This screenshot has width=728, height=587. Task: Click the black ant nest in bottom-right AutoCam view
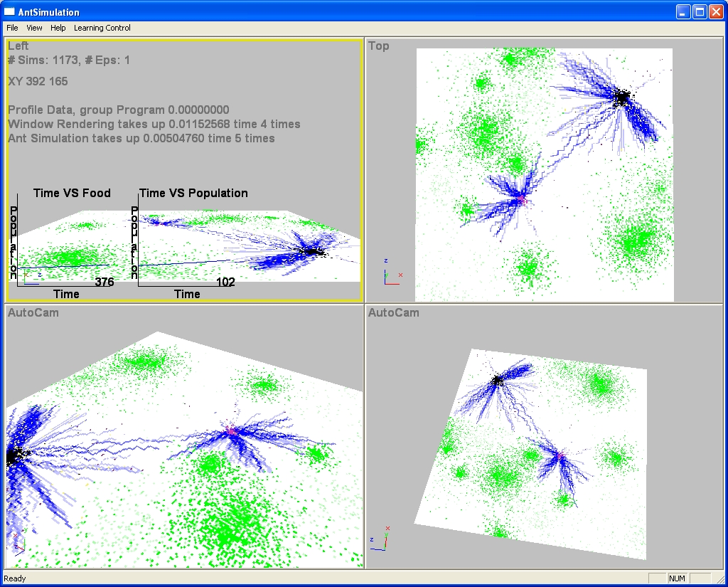tap(498, 380)
